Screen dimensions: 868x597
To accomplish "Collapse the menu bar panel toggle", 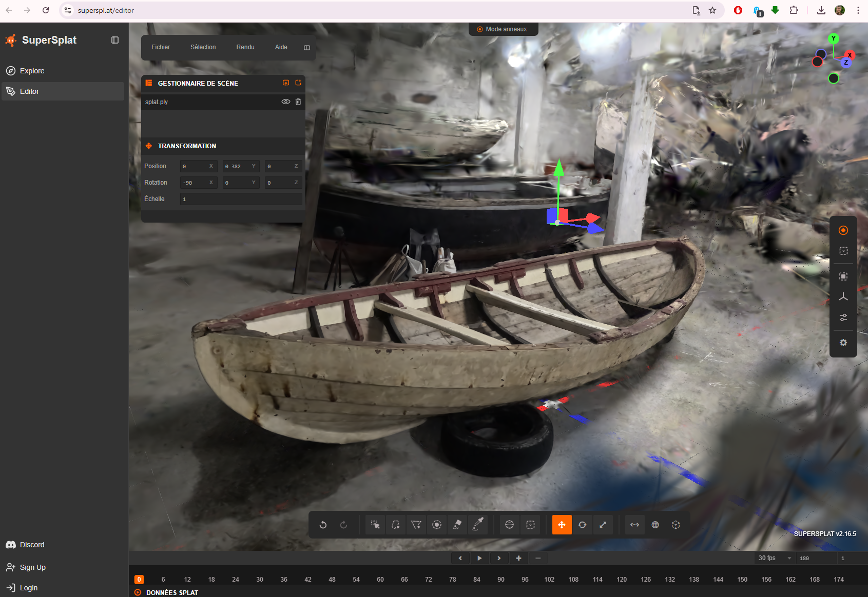I will coord(307,48).
